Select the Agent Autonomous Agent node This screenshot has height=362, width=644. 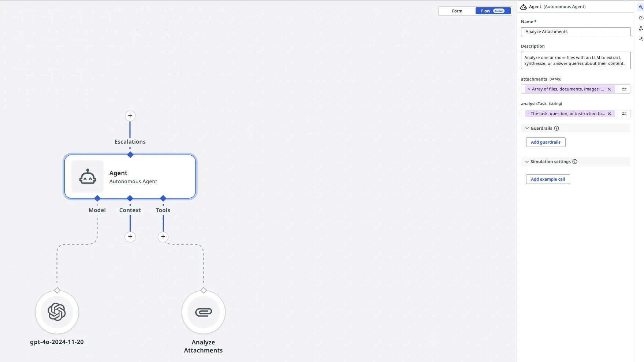click(x=130, y=176)
